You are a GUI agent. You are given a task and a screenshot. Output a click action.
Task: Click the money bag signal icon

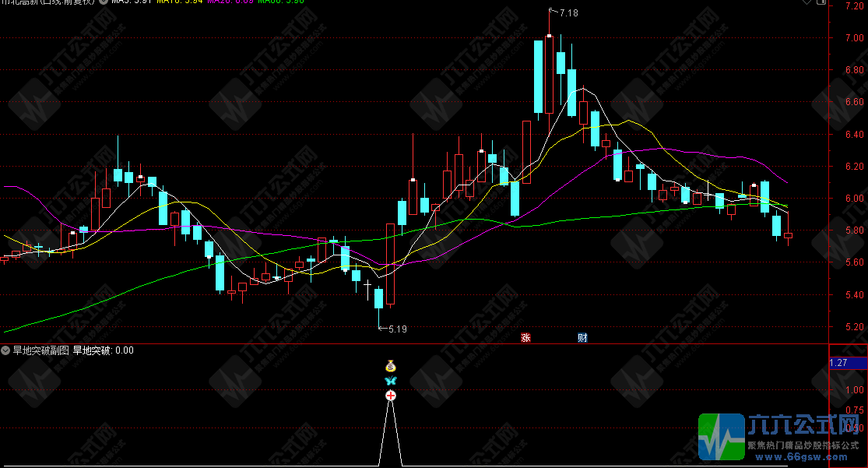[391, 365]
